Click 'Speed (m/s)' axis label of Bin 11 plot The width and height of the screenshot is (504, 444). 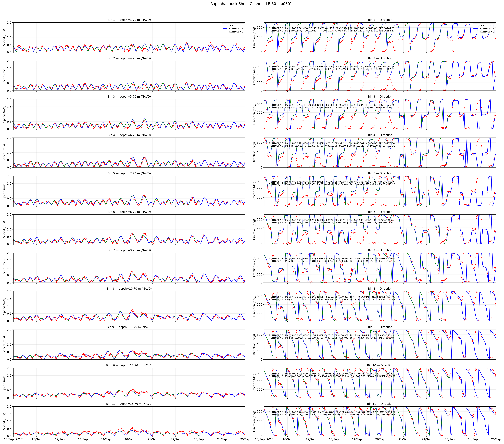(4, 421)
